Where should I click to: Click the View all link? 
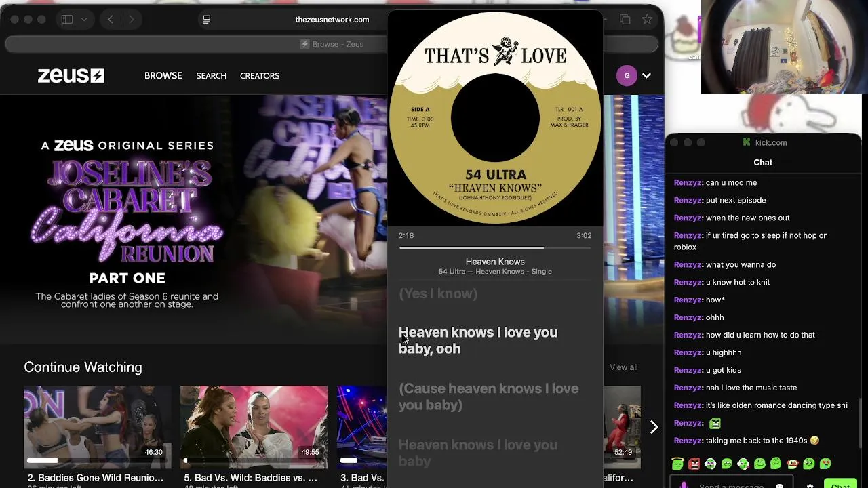623,367
